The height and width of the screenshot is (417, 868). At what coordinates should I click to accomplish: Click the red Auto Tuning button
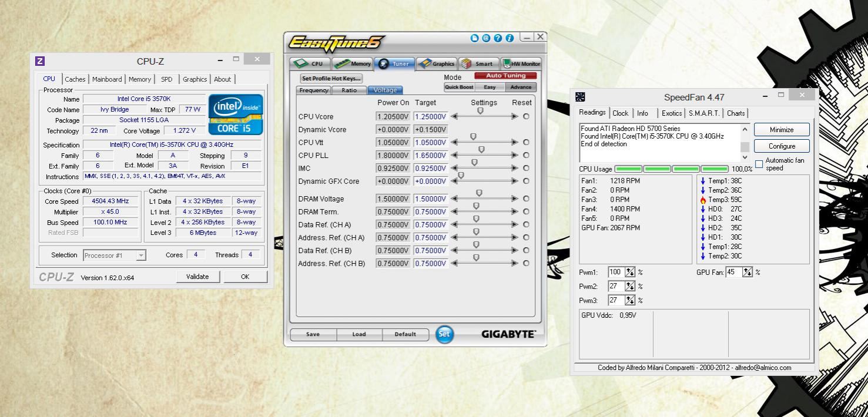pos(505,76)
